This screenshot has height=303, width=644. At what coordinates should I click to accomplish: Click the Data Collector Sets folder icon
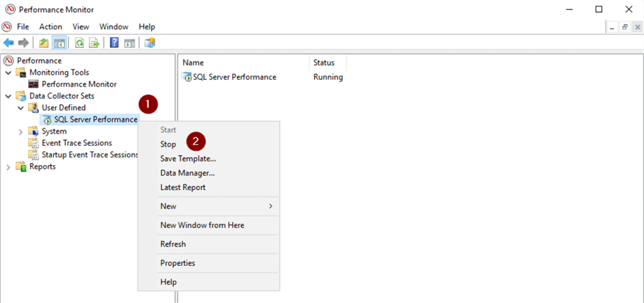click(21, 96)
